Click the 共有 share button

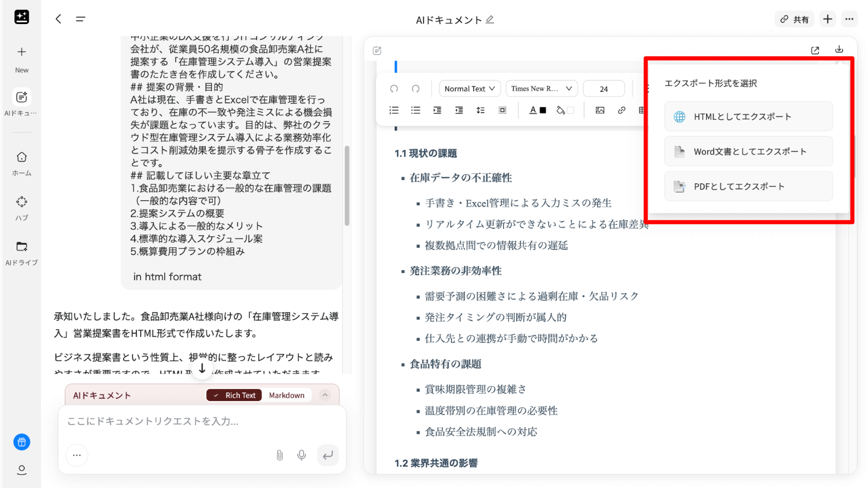pyautogui.click(x=795, y=19)
